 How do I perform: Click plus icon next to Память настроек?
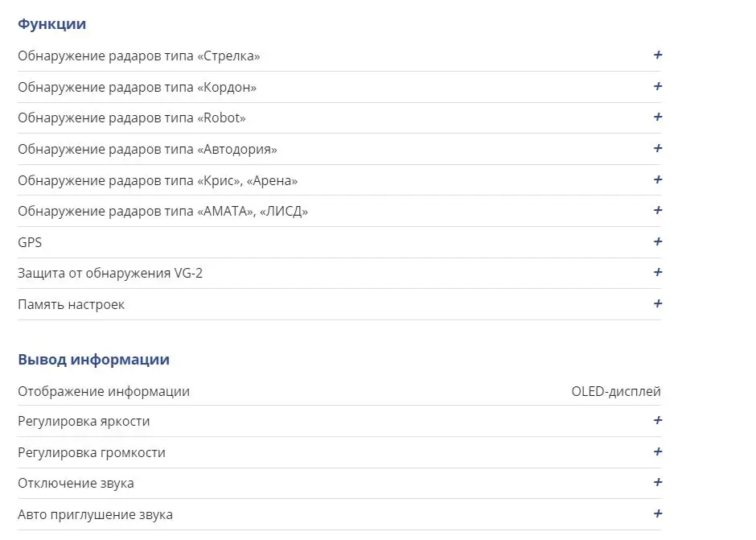[657, 304]
